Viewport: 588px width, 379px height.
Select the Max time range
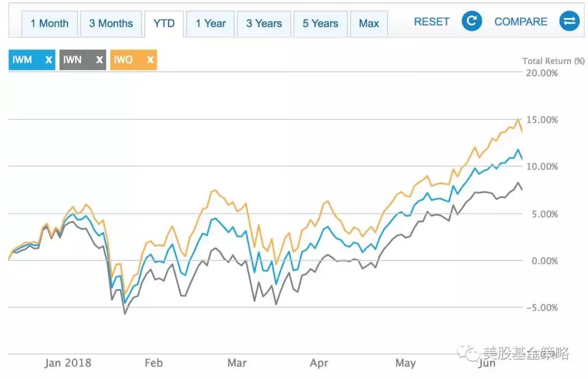[369, 23]
